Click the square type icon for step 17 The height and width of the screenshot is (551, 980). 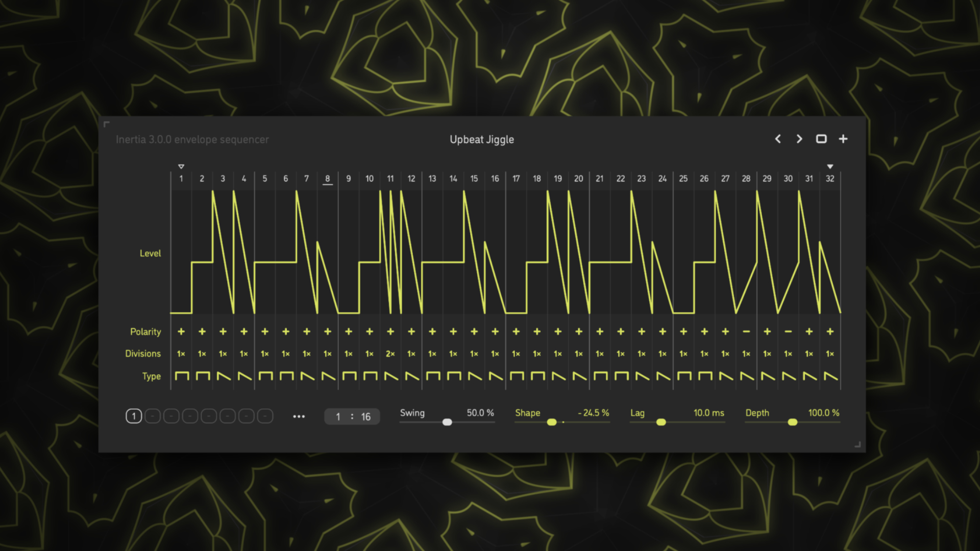[x=517, y=377]
